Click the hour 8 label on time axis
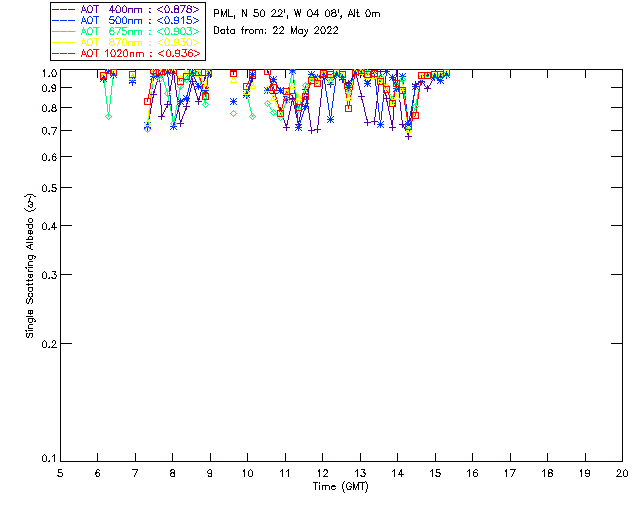 pyautogui.click(x=173, y=474)
